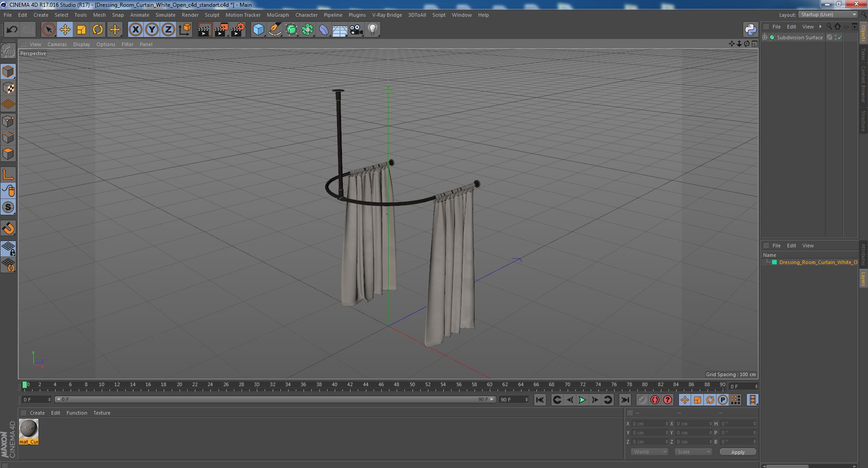Activate the Move tool
The image size is (868, 468).
point(65,30)
